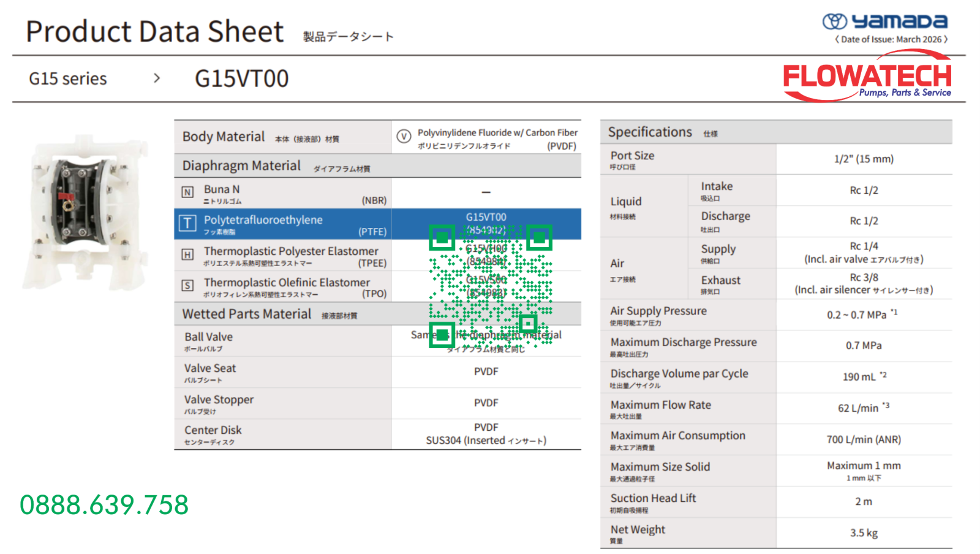
Task: Click the 700 L/min (ANR) value
Action: coord(864,440)
